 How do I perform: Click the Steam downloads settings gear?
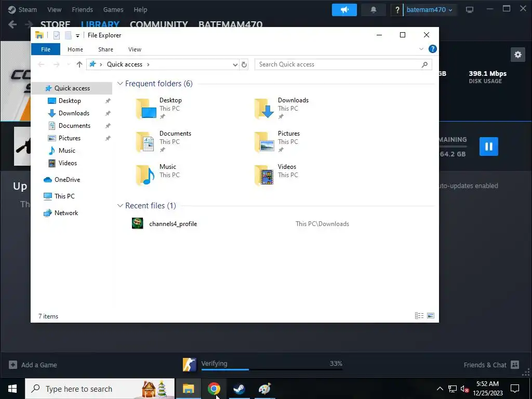(x=518, y=55)
